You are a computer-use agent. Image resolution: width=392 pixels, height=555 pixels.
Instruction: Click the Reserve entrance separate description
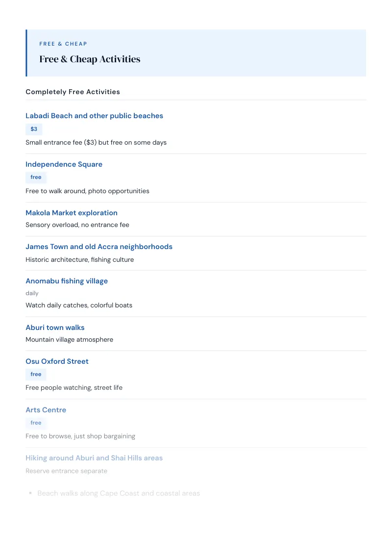pyautogui.click(x=66, y=471)
